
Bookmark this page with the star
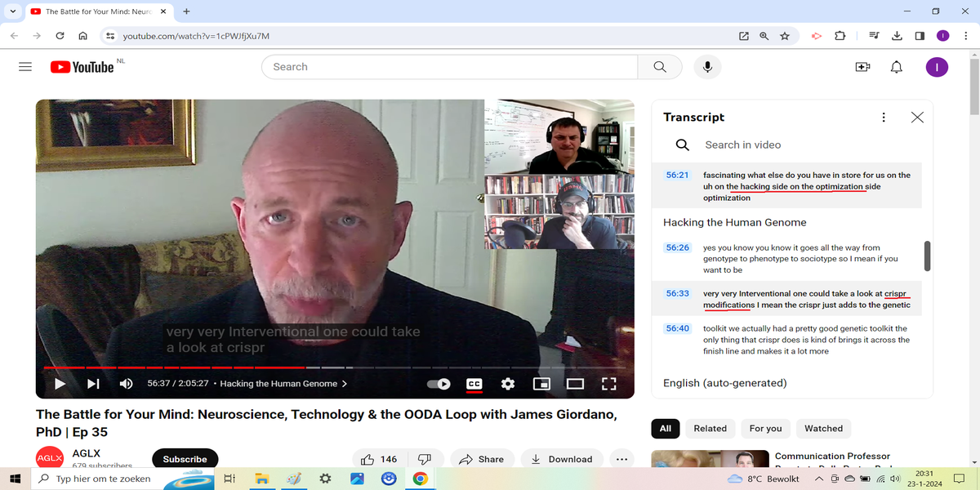785,36
